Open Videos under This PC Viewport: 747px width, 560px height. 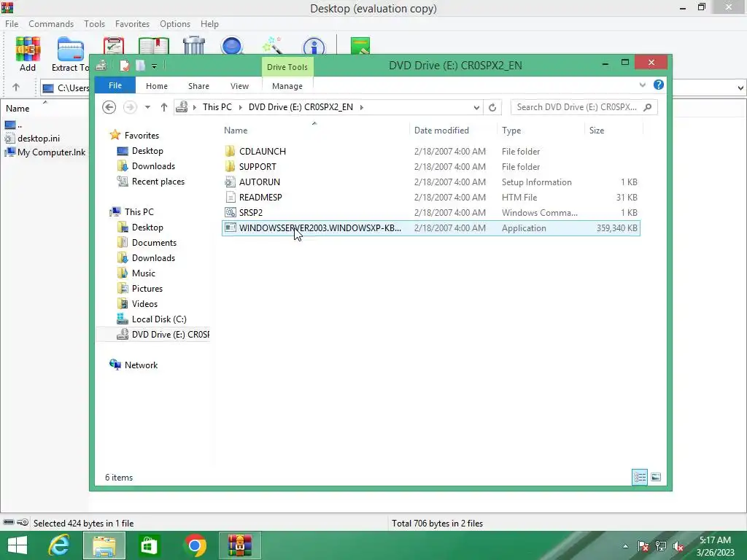pyautogui.click(x=144, y=304)
